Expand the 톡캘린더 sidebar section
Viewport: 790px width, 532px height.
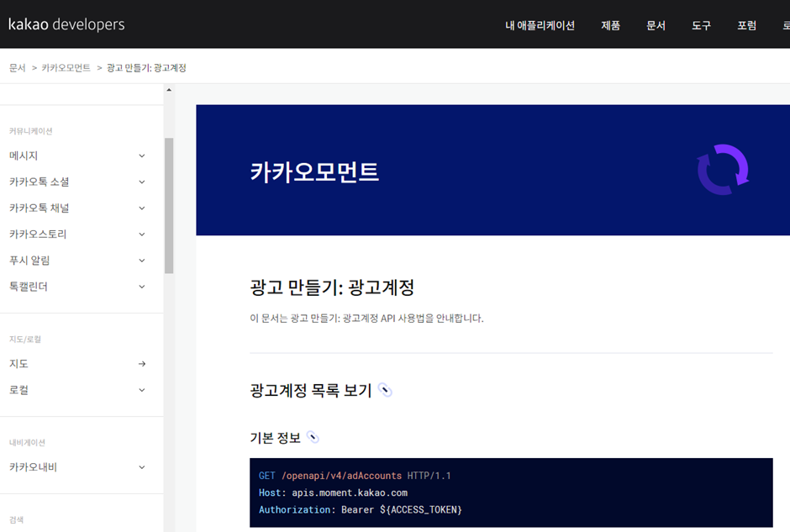141,286
